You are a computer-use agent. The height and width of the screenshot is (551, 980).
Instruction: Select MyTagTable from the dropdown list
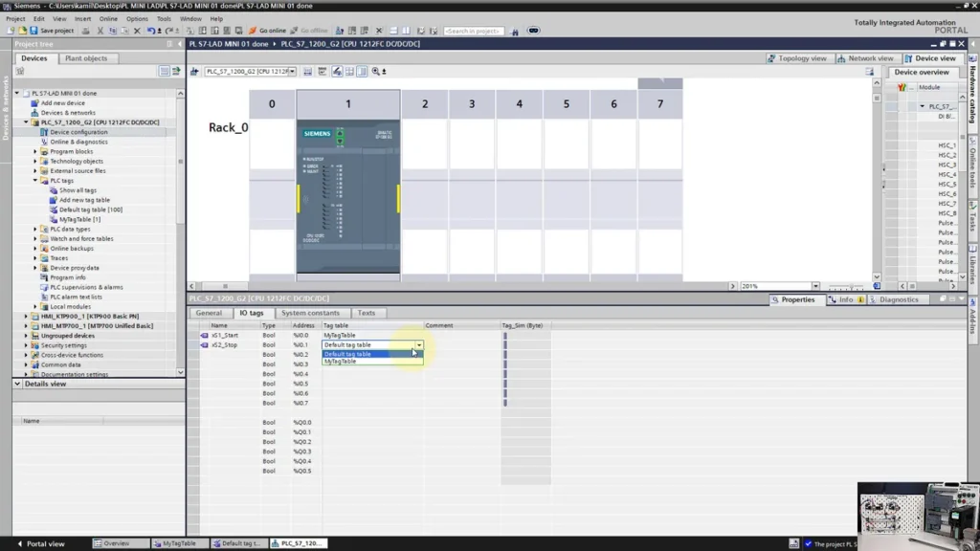click(x=372, y=362)
